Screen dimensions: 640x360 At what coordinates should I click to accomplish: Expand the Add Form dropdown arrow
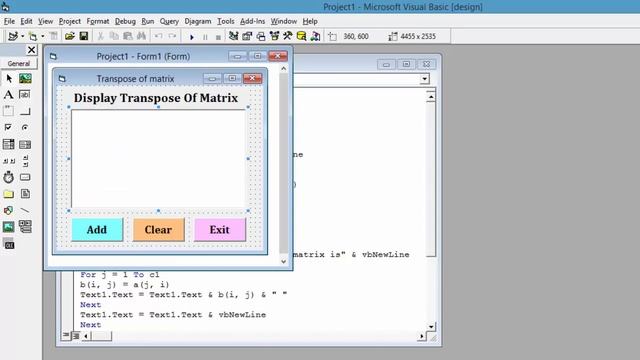tap(42, 36)
